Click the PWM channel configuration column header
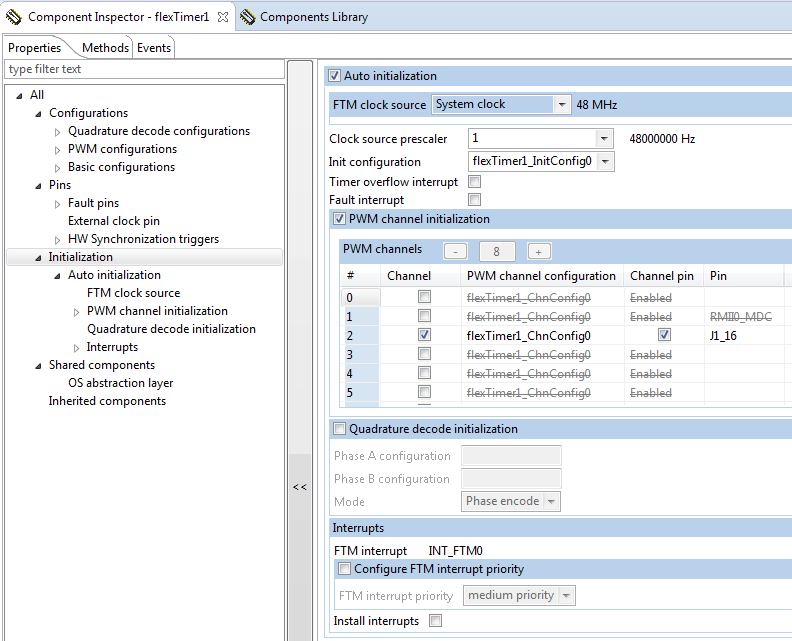This screenshot has height=641, width=792. (541, 276)
